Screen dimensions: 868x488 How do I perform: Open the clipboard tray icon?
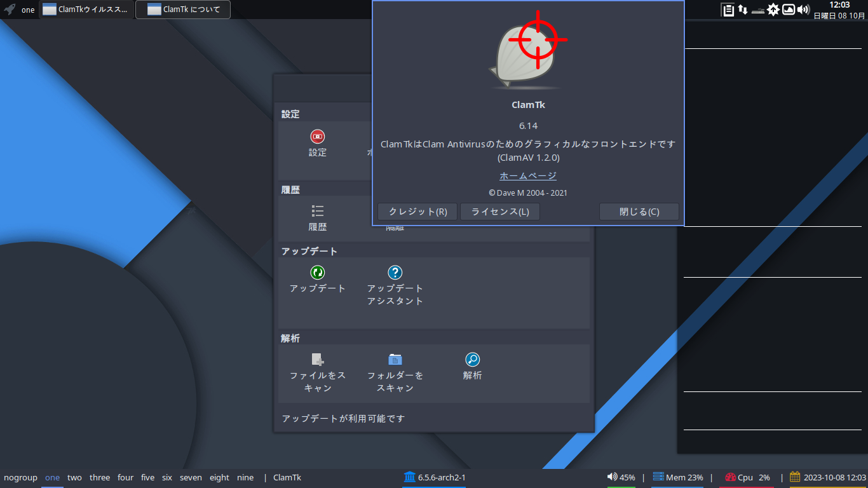pyautogui.click(x=728, y=10)
